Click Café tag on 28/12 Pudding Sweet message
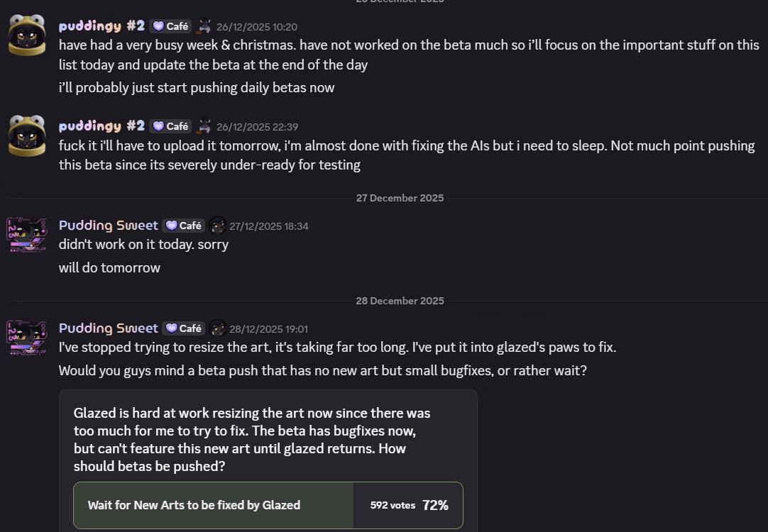Image resolution: width=768 pixels, height=532 pixels. coord(183,328)
